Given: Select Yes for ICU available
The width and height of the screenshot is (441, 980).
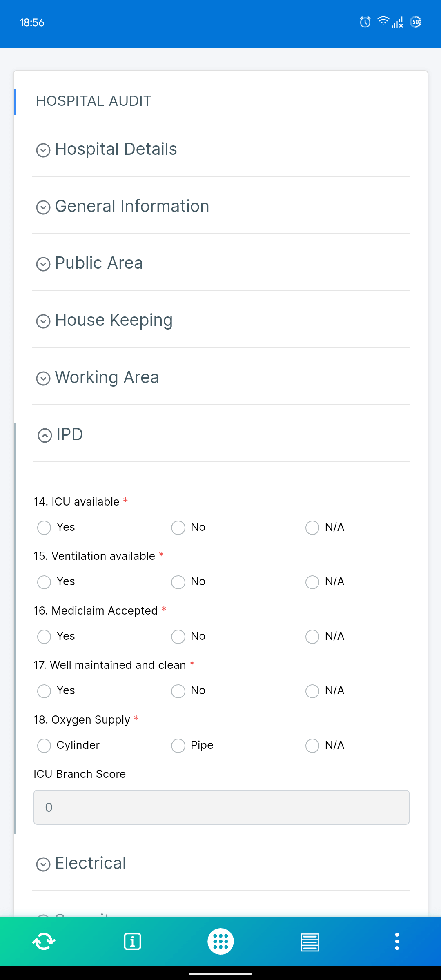Looking at the screenshot, I should tap(44, 528).
